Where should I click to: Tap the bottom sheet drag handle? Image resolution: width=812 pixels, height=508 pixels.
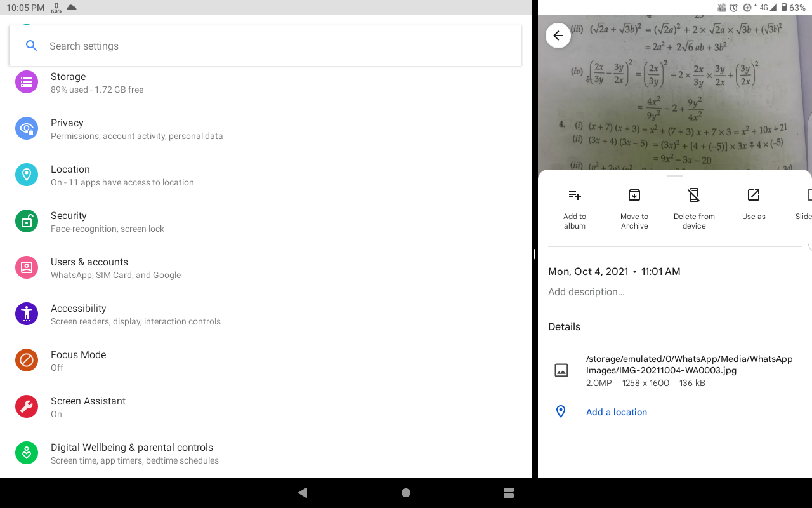(x=675, y=176)
